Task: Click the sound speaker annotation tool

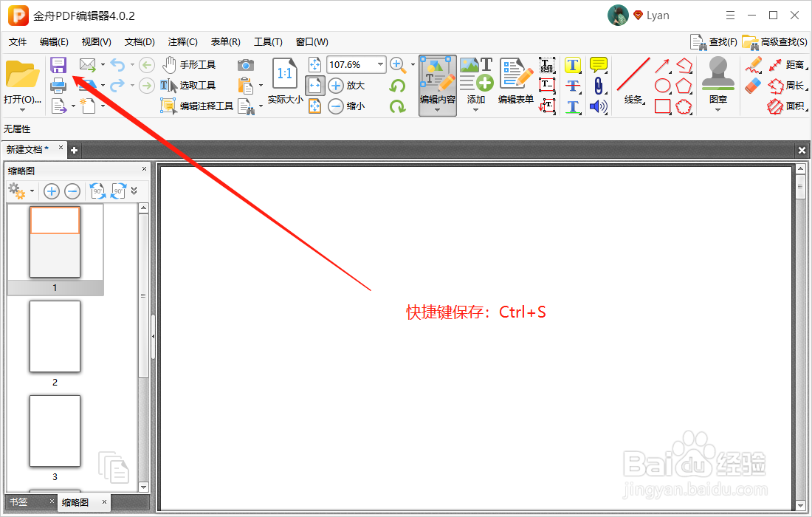Action: click(x=598, y=106)
